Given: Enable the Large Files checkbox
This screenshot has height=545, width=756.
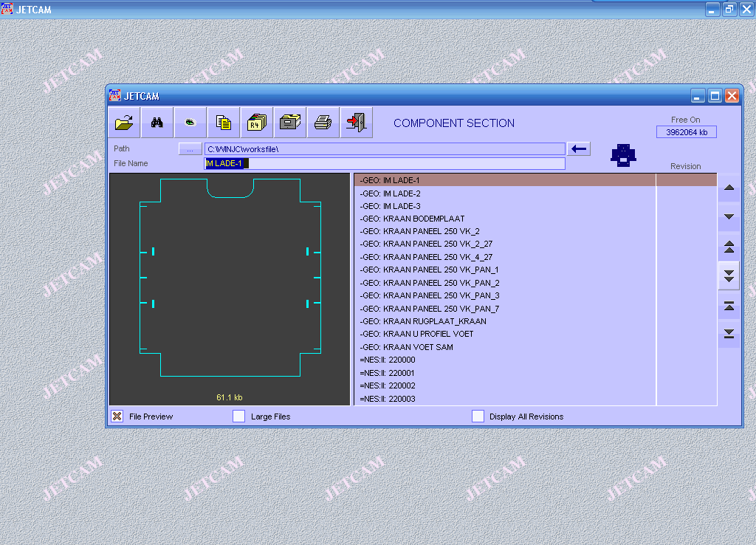Looking at the screenshot, I should [238, 417].
